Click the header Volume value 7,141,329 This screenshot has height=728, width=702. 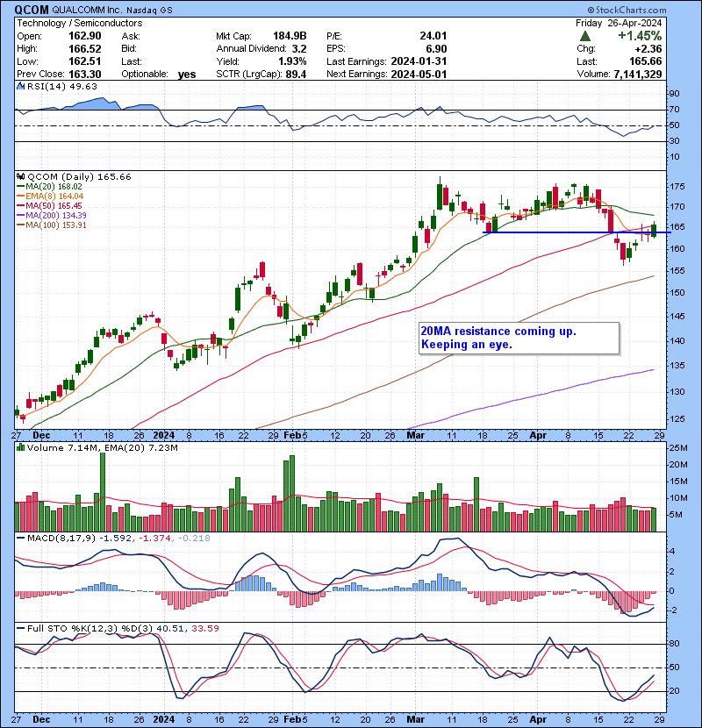click(637, 75)
